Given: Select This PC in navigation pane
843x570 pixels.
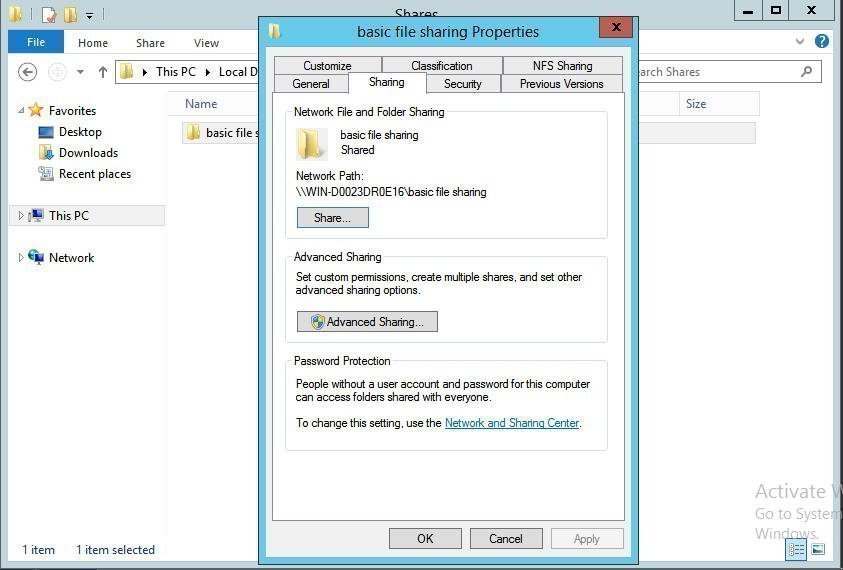Looking at the screenshot, I should coord(69,216).
